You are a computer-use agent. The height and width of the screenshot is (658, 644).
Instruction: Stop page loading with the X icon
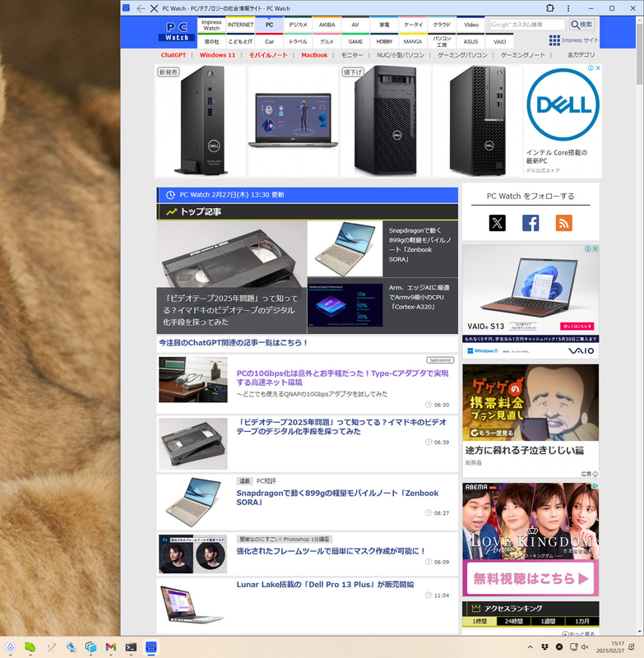[154, 8]
